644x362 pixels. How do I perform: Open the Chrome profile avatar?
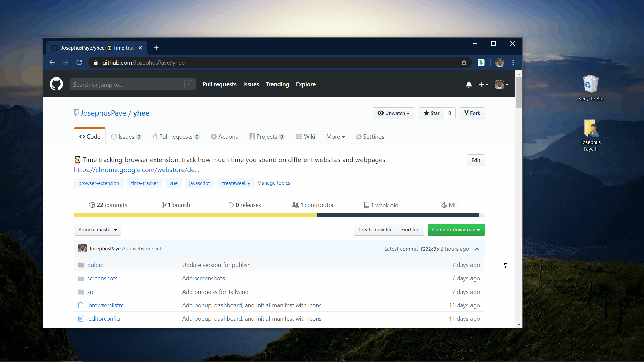(500, 63)
